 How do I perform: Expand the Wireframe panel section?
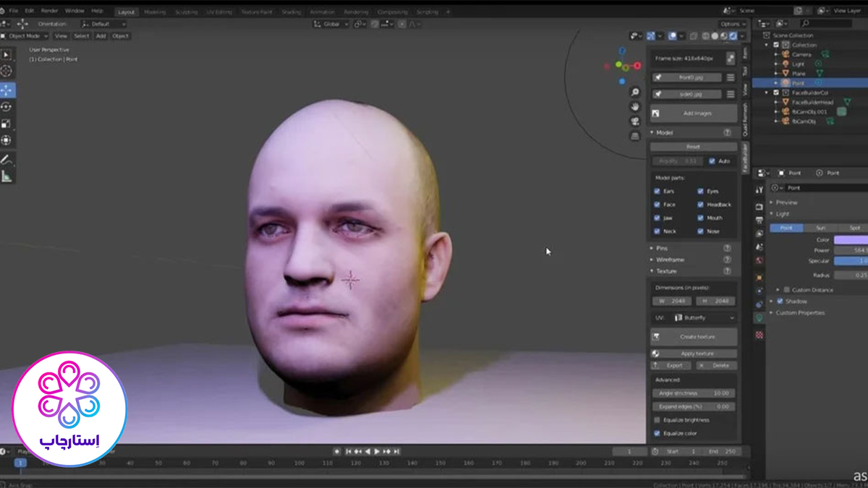click(669, 260)
